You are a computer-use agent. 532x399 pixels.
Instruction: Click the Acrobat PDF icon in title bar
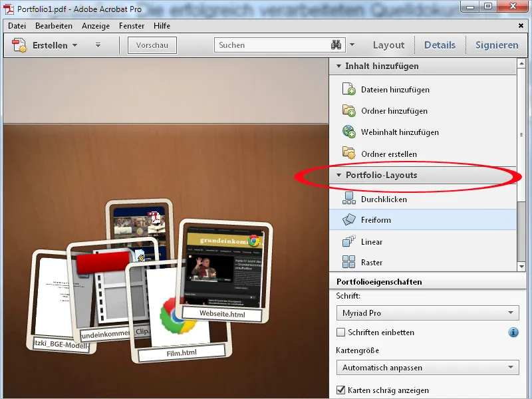tap(9, 9)
